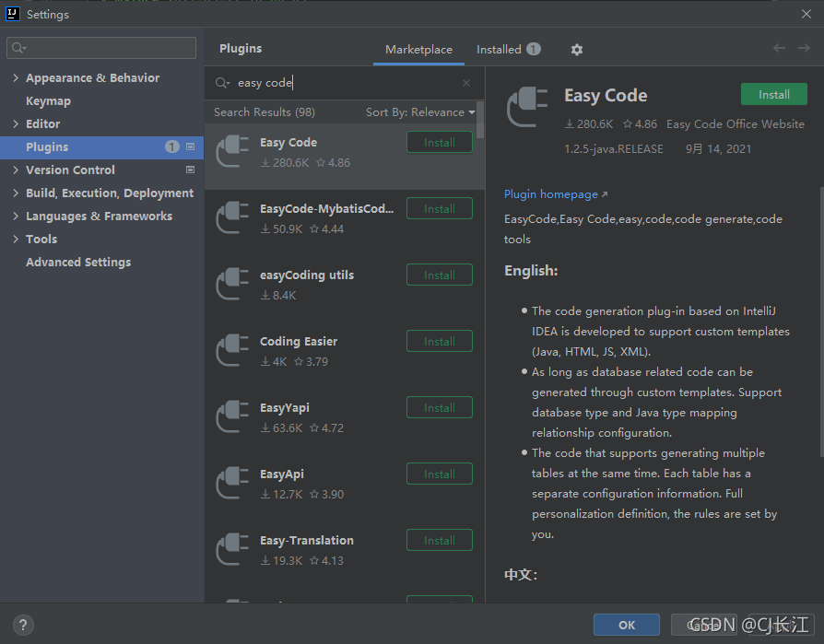Install EasyYapi plugin
824x644 pixels.
[440, 407]
